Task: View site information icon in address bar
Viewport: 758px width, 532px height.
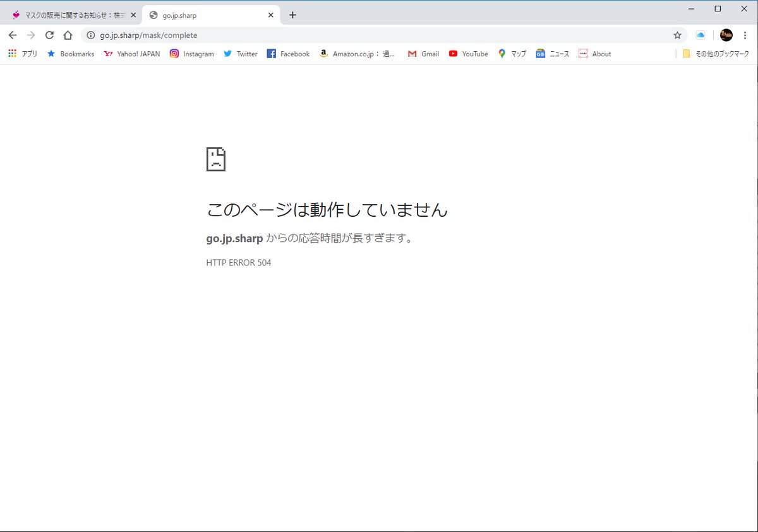Action: [91, 35]
